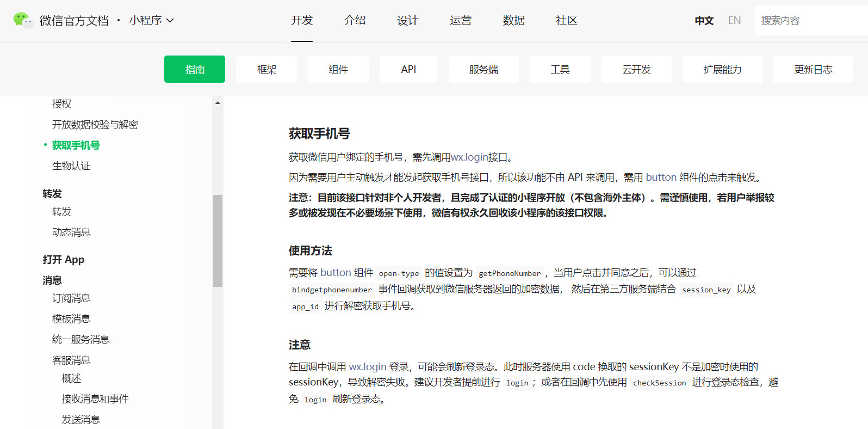Select the 转发 section heading in the sidebar
The width and height of the screenshot is (868, 429).
tap(52, 194)
